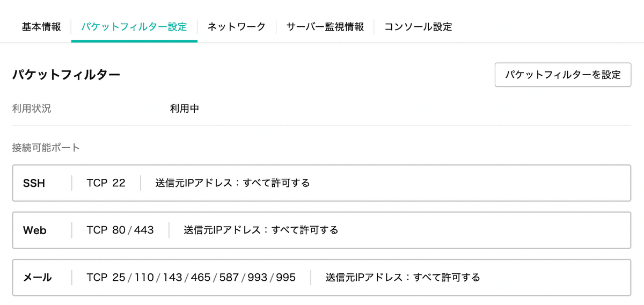
Task: Click the 利用状況 label
Action: click(32, 108)
